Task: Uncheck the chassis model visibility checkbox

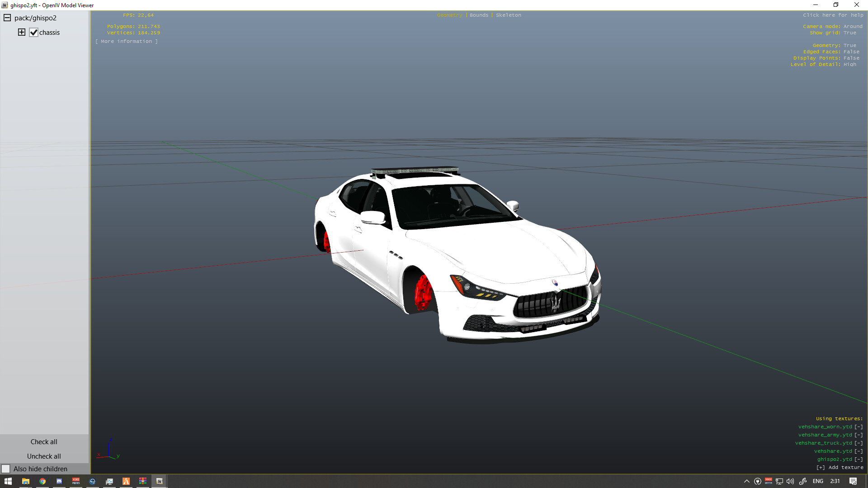Action: click(x=34, y=32)
